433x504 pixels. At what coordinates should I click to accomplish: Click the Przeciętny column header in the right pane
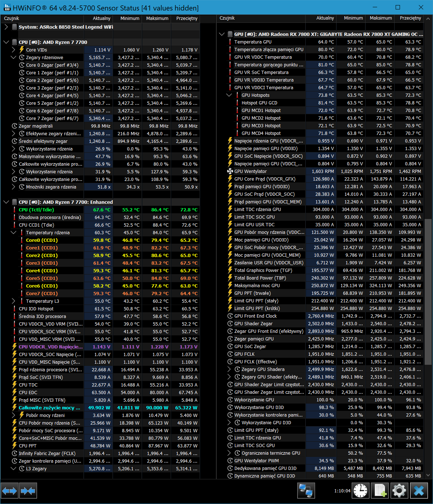click(x=408, y=18)
